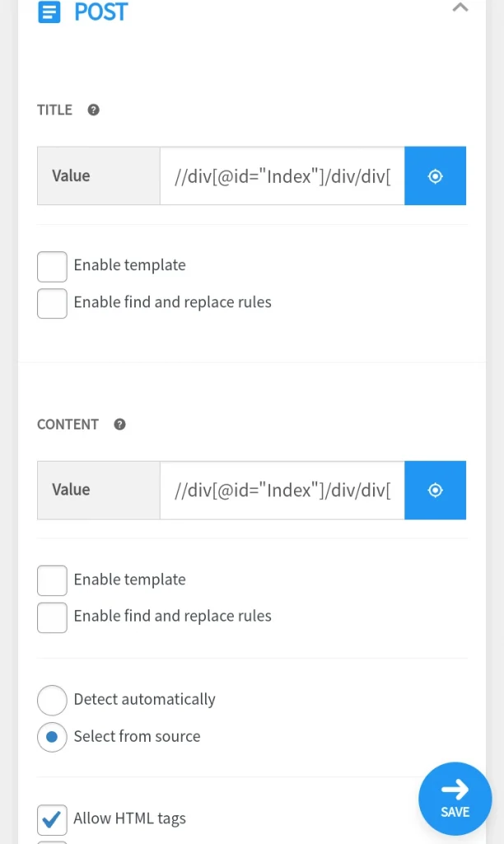504x844 pixels.
Task: Open the CONTENT help question mark
Action: coord(120,424)
